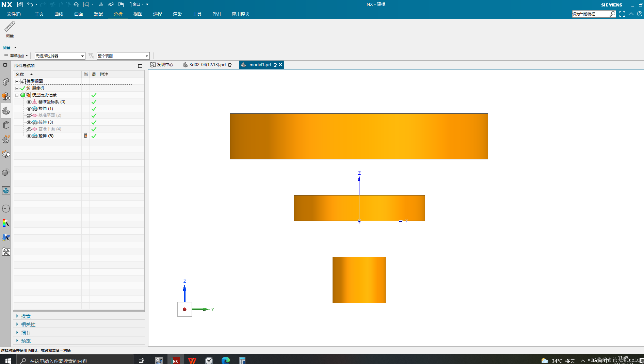
Task: Click the command finder search field
Action: [x=591, y=14]
